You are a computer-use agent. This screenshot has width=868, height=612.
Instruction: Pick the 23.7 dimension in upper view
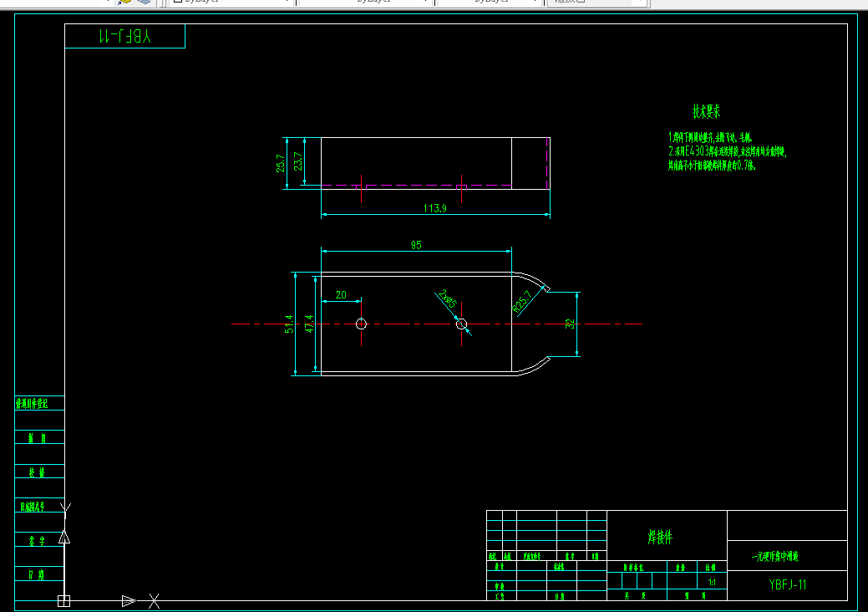(298, 161)
